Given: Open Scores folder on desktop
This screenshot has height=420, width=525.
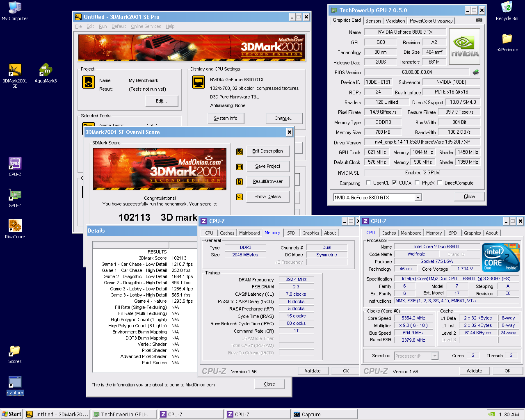Looking at the screenshot, I should (x=15, y=354).
